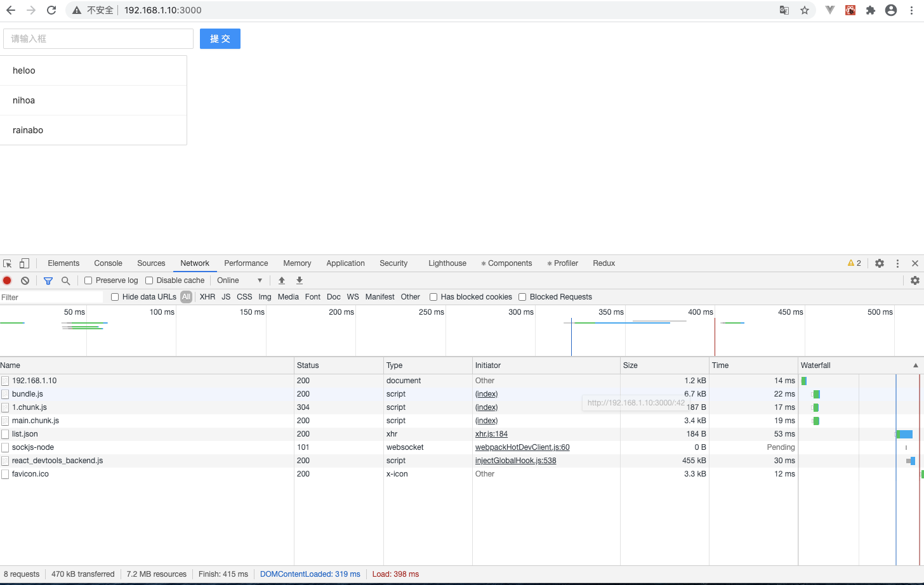924x585 pixels.
Task: Switch to the Sources tab
Action: click(151, 263)
